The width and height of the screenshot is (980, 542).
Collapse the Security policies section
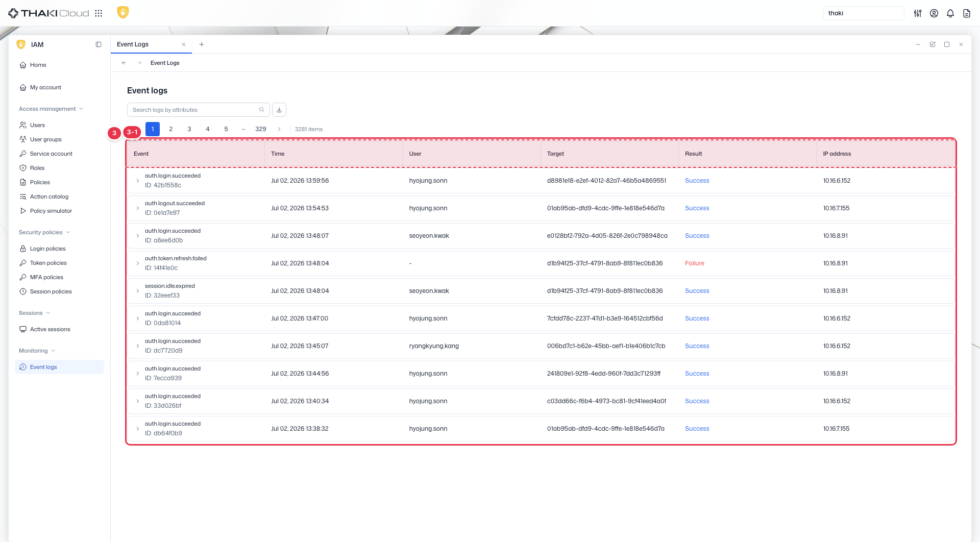44,232
